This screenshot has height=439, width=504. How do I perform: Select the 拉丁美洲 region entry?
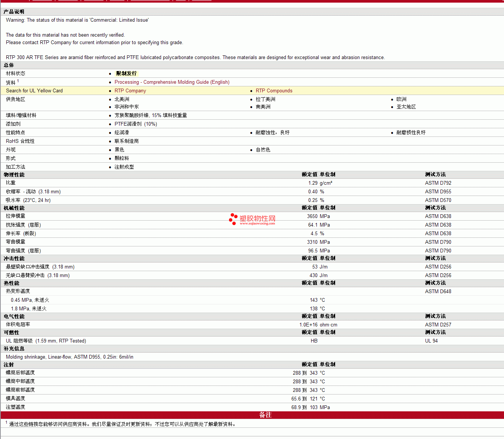pyautogui.click(x=265, y=99)
